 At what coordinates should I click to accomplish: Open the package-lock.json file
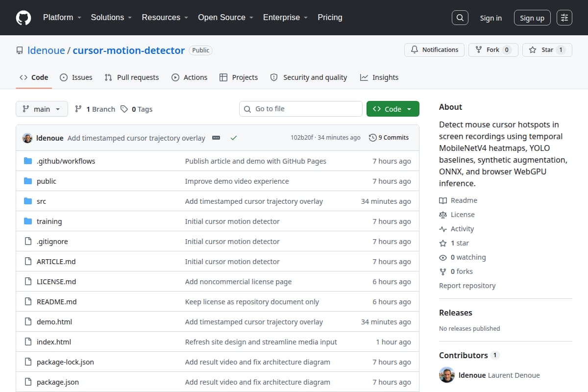coord(65,362)
